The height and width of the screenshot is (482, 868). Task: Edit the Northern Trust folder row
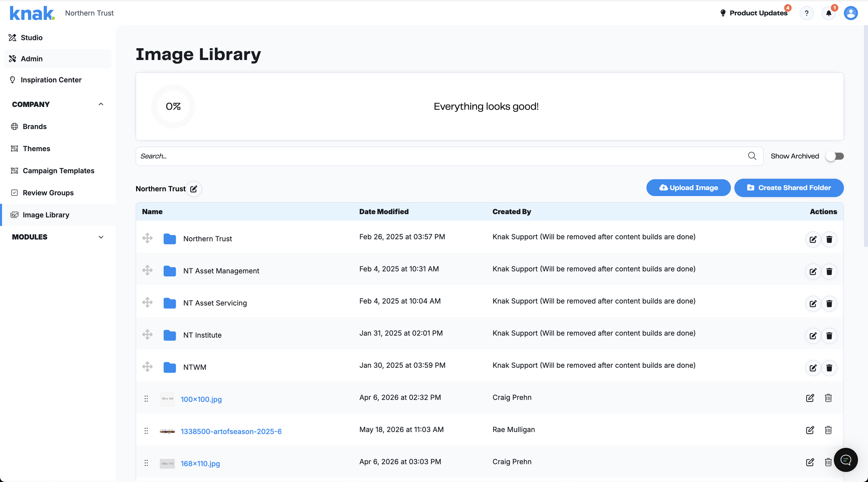(813, 239)
